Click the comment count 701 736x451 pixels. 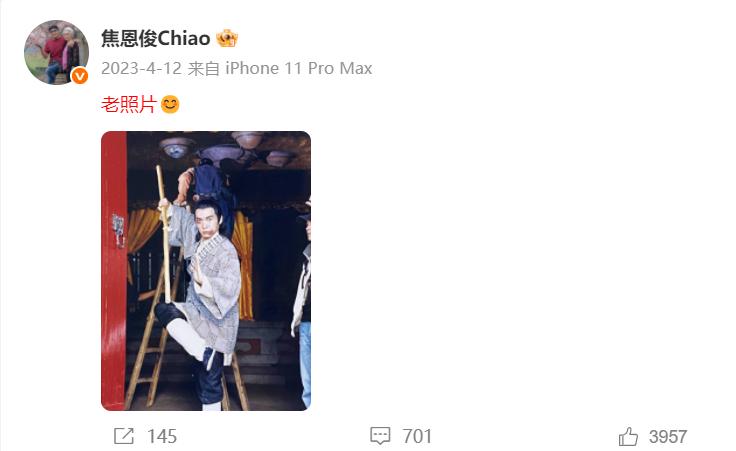[x=417, y=436]
